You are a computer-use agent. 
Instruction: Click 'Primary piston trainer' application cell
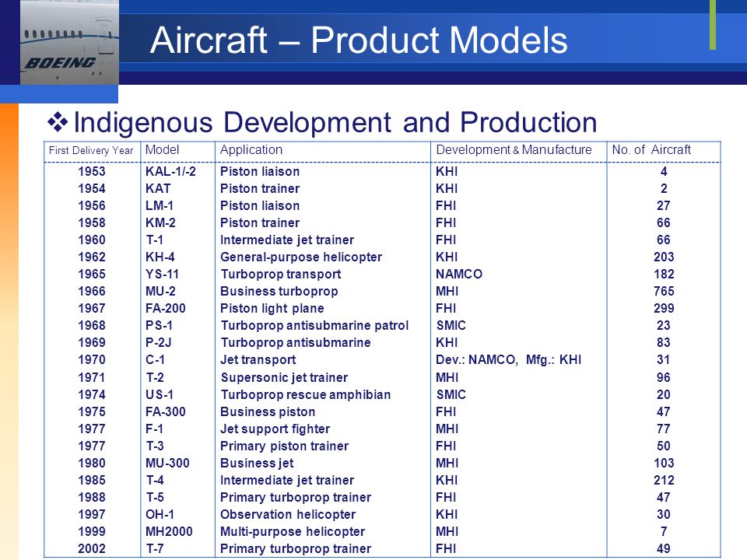point(284,446)
